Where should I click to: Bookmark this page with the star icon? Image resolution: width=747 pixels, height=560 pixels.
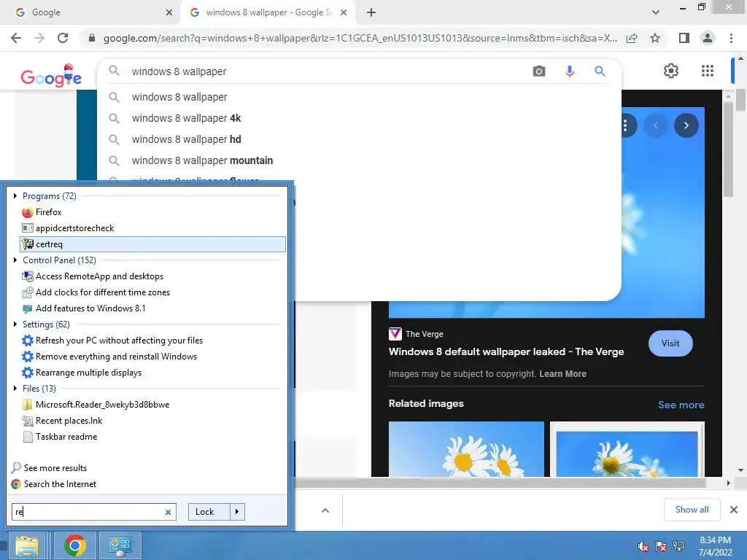click(655, 38)
